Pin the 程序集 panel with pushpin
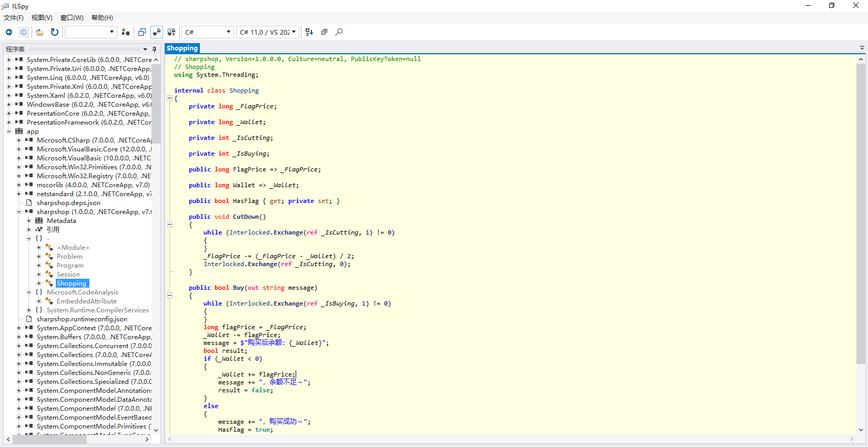868x447 pixels. 154,49
